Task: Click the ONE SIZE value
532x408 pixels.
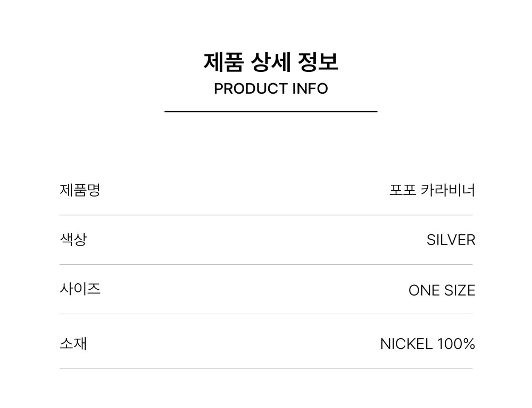Action: [442, 290]
